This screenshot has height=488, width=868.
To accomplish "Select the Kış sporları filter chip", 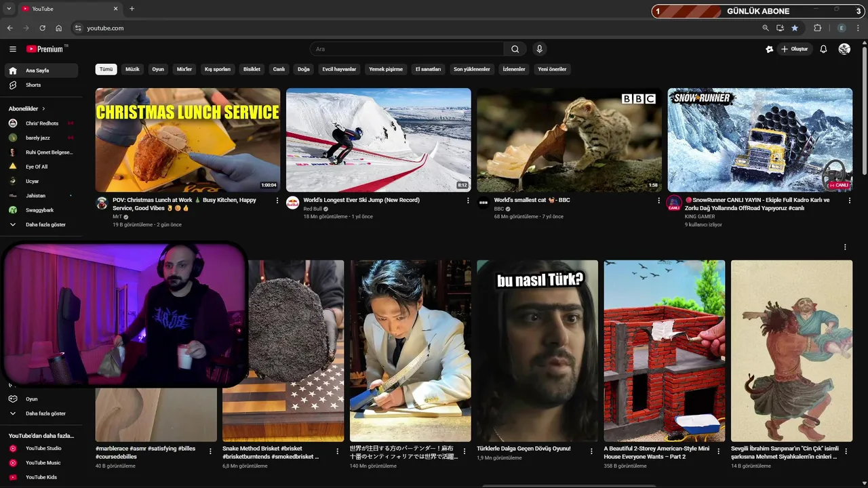I will [218, 69].
